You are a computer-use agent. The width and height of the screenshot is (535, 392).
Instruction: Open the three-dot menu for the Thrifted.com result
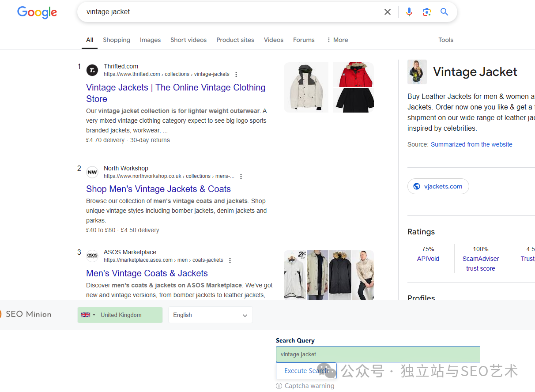coord(236,75)
